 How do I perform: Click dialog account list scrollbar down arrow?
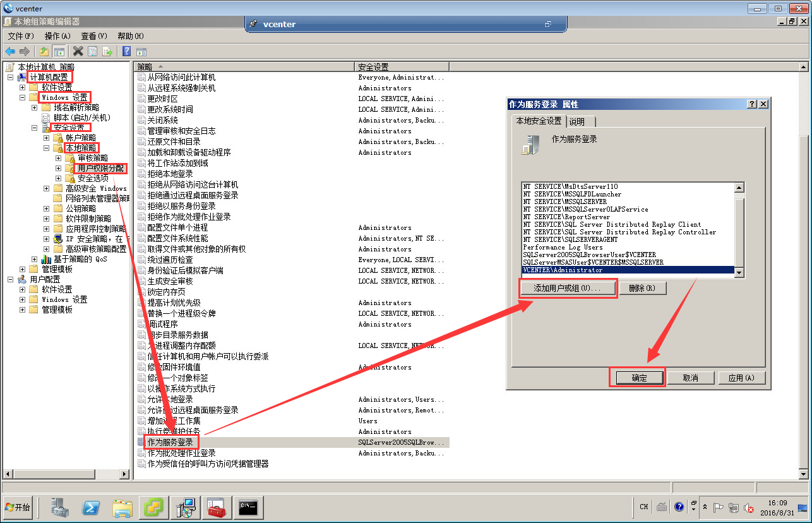[x=739, y=273]
